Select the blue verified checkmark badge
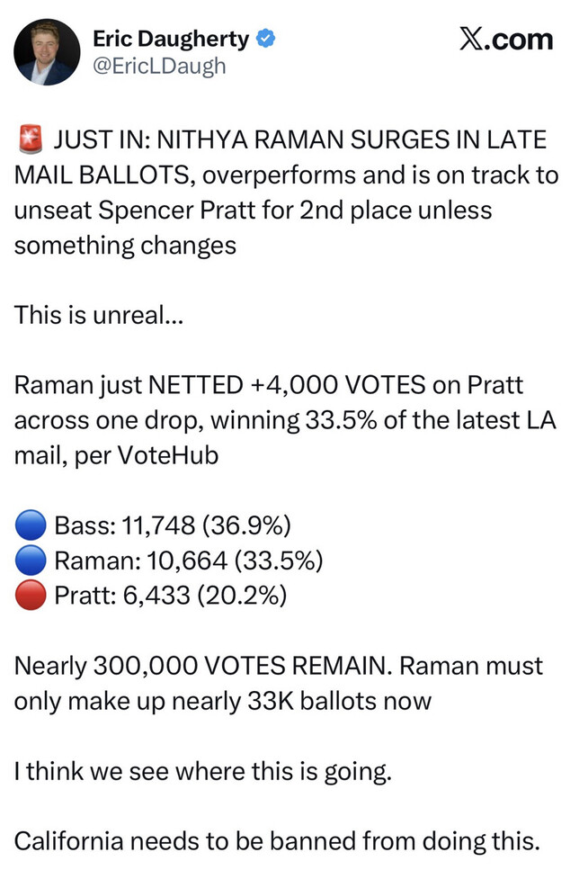The width and height of the screenshot is (588, 879). (265, 39)
